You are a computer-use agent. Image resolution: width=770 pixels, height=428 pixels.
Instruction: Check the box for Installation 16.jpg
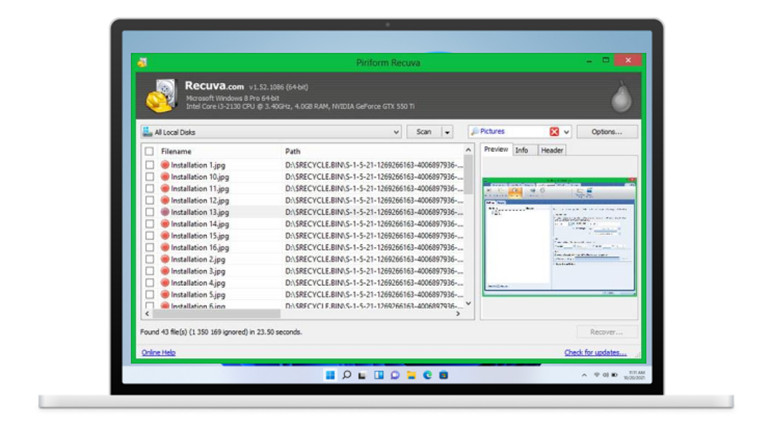tap(149, 247)
